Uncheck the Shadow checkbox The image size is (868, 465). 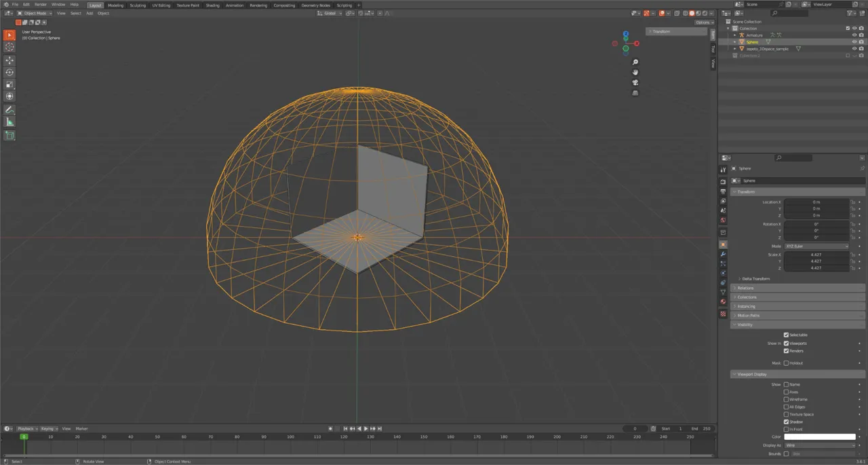pyautogui.click(x=786, y=422)
